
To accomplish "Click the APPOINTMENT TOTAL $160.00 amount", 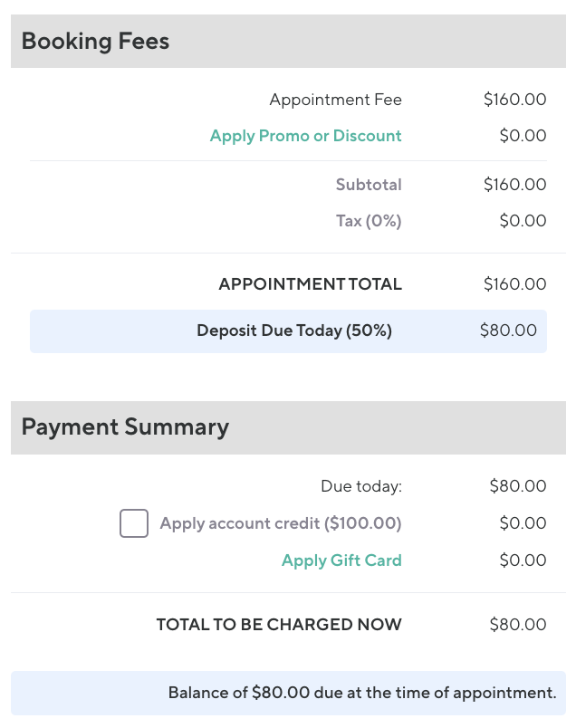I will (x=514, y=284).
